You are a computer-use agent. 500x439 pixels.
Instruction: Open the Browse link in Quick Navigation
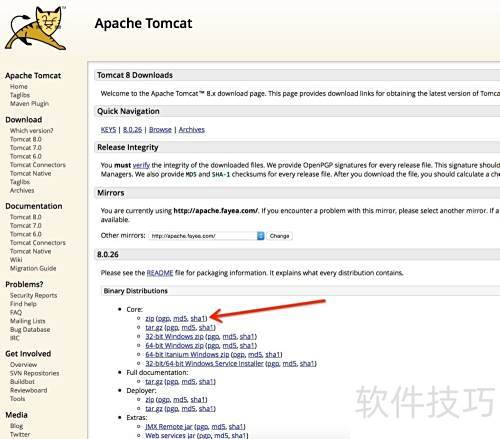(x=160, y=130)
